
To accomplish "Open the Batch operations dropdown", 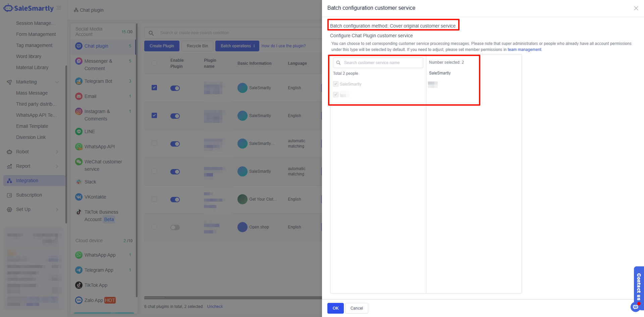I will pos(237,46).
